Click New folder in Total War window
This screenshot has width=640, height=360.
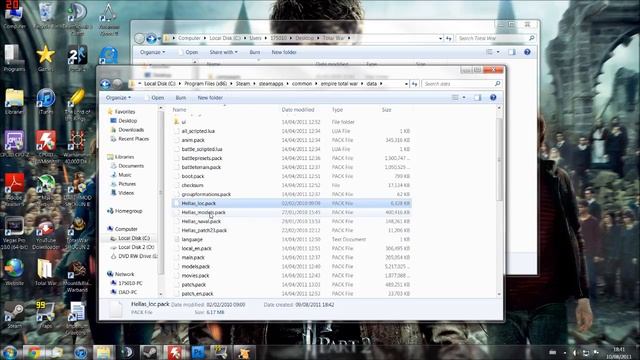tap(284, 52)
